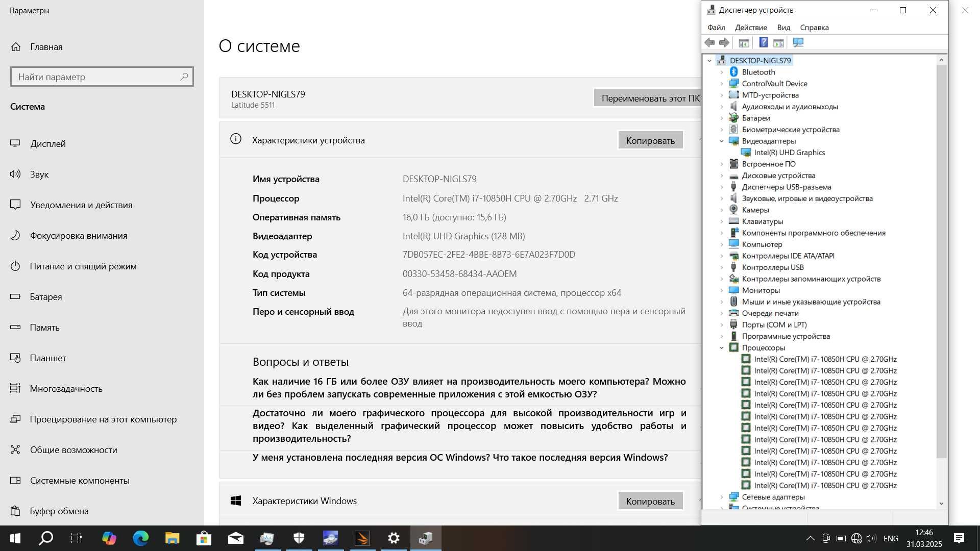The width and height of the screenshot is (980, 551).
Task: Collapse the Процессоры node
Action: coord(722,348)
